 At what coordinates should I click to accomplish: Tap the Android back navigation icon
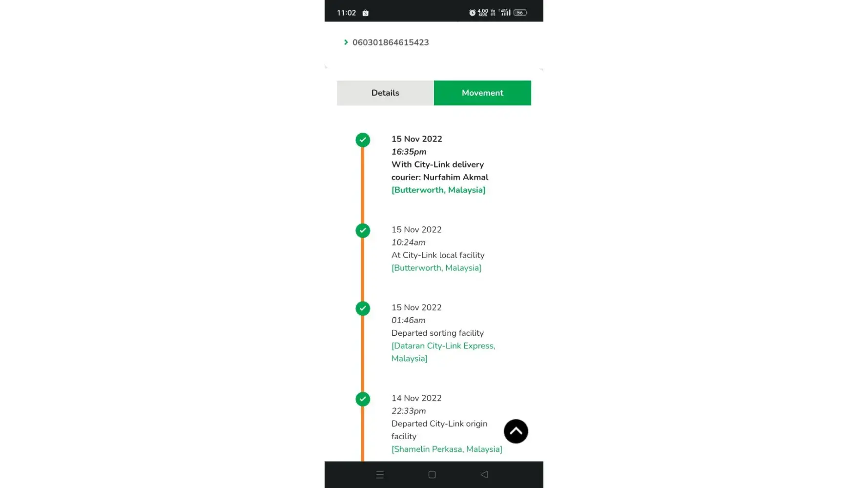pyautogui.click(x=484, y=474)
